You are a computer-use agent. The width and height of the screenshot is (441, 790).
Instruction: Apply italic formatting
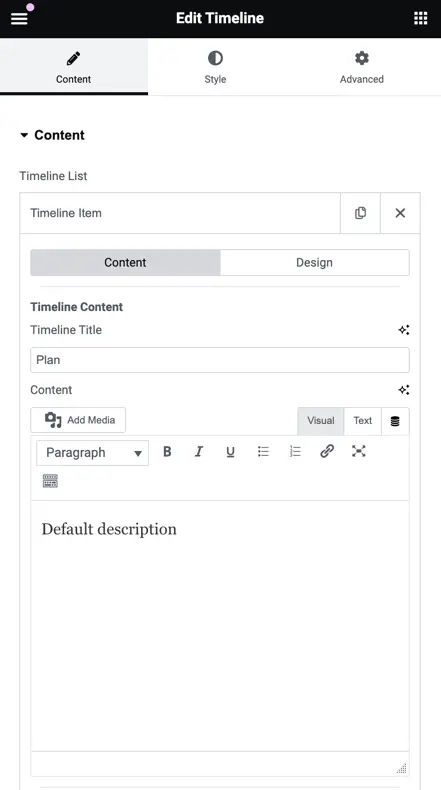pos(199,452)
